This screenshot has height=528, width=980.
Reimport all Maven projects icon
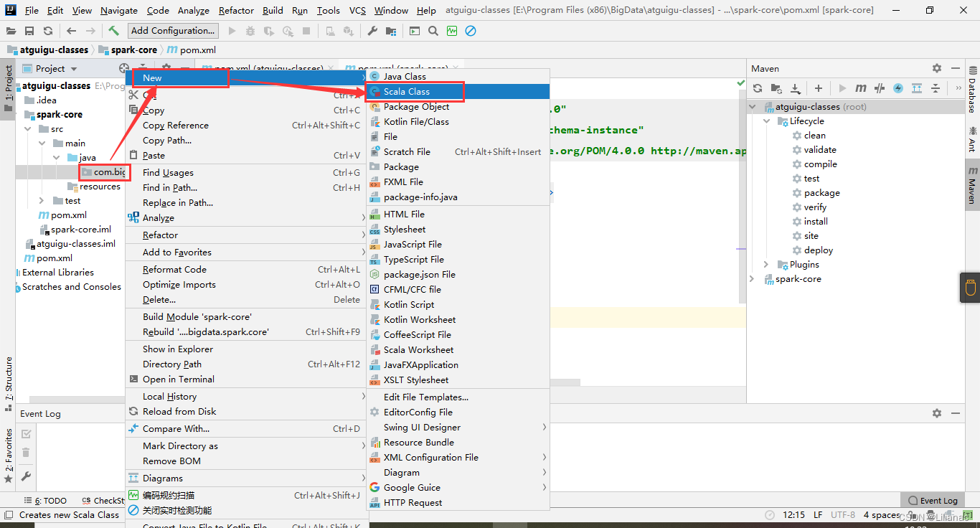[x=758, y=88]
